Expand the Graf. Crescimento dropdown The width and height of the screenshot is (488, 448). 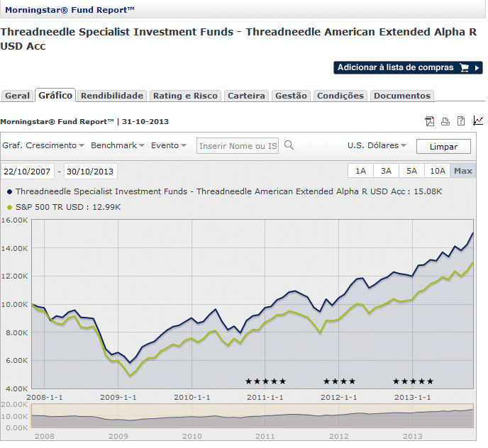pyautogui.click(x=43, y=145)
